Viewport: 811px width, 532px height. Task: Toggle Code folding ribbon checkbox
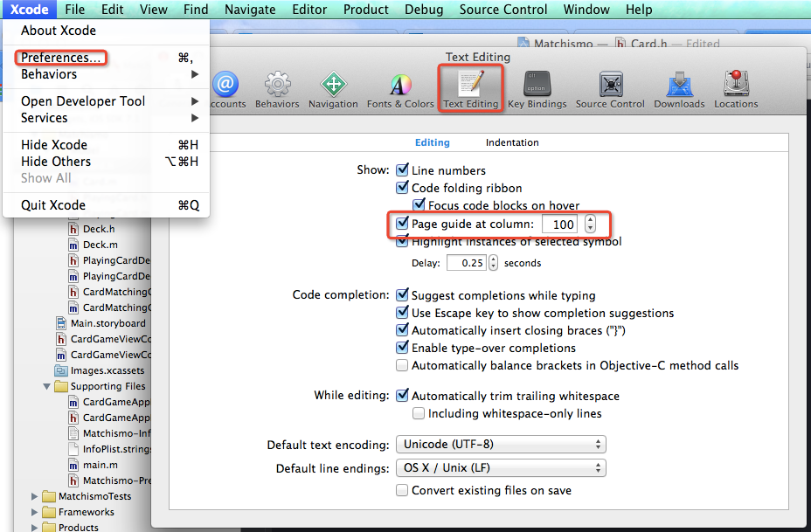(x=402, y=188)
